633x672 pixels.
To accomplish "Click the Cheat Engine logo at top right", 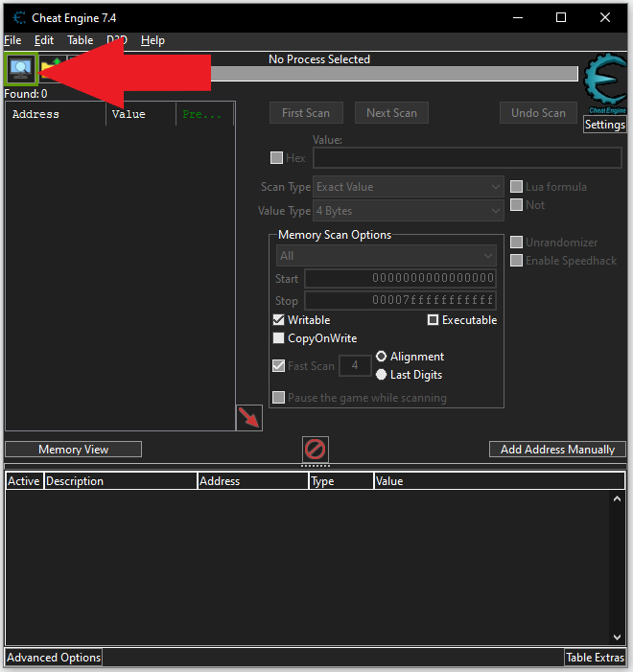I will (x=604, y=83).
